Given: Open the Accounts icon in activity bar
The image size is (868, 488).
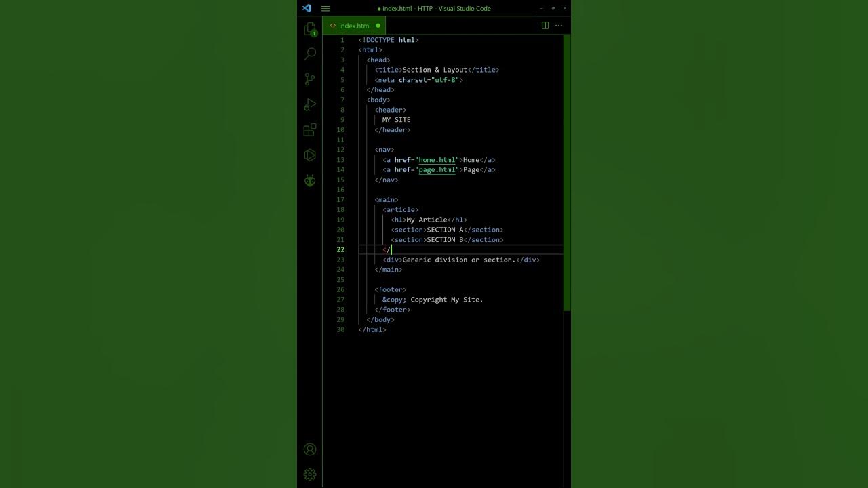Looking at the screenshot, I should (x=310, y=449).
